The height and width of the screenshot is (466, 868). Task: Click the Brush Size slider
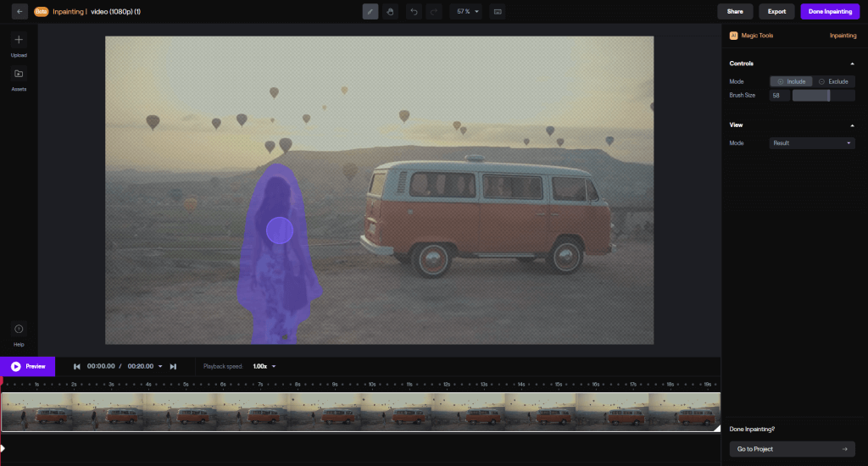click(x=823, y=96)
